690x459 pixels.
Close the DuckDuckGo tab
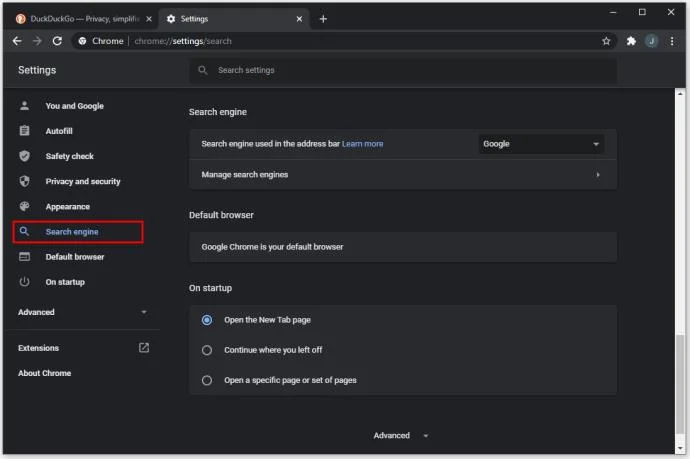(149, 19)
